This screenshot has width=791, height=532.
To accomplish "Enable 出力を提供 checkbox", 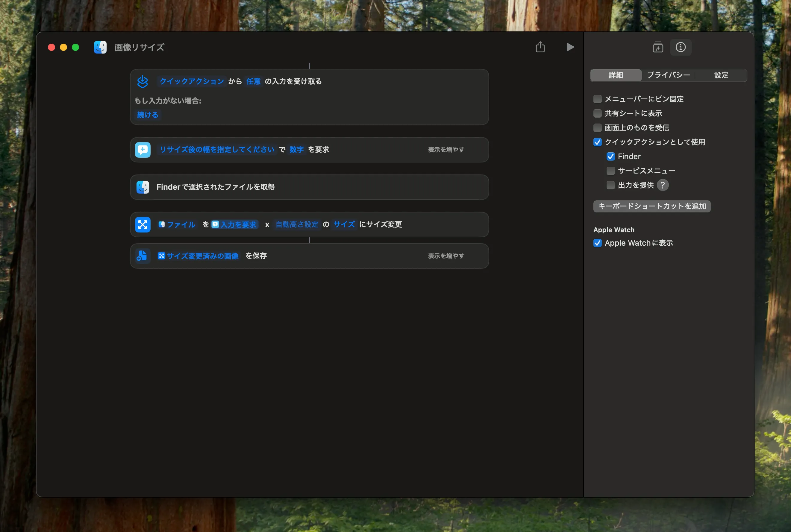I will [x=611, y=185].
